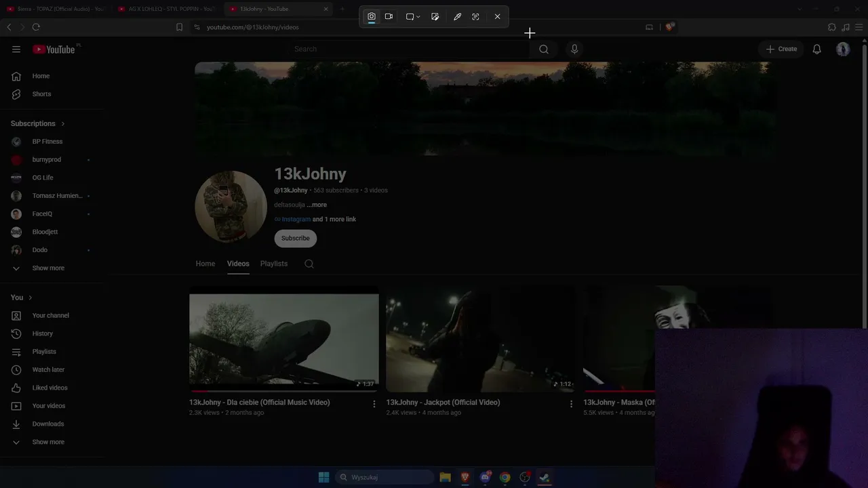The image size is (868, 488).
Task: Open the notifications bell
Action: coord(817,49)
